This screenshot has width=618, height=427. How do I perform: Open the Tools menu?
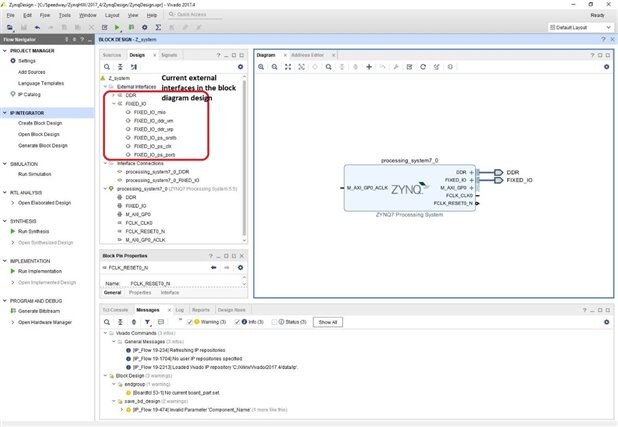click(x=62, y=16)
